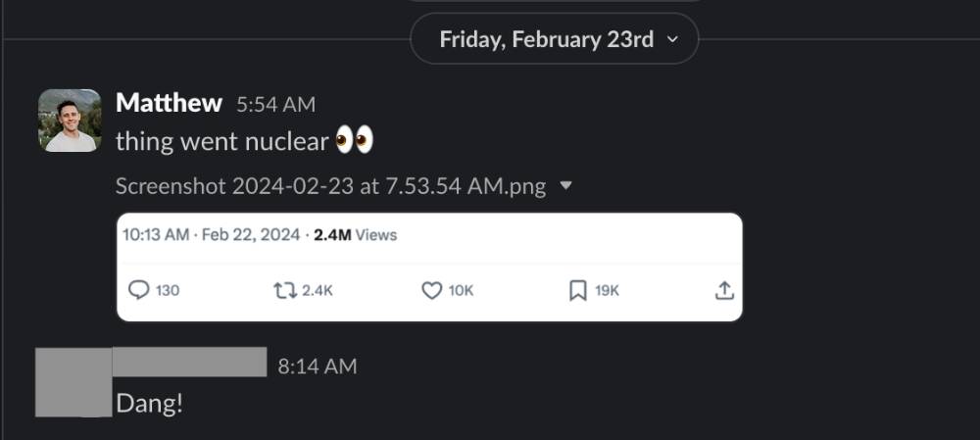Click the 8:14 AM message timestamp
Viewport: 980px width, 440px height.
[318, 367]
